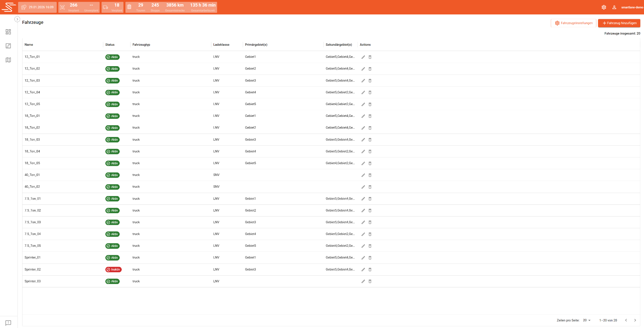Viewport: 644px width, 328px height.
Task: Sort by the Ladeklasse column header
Action: point(221,45)
